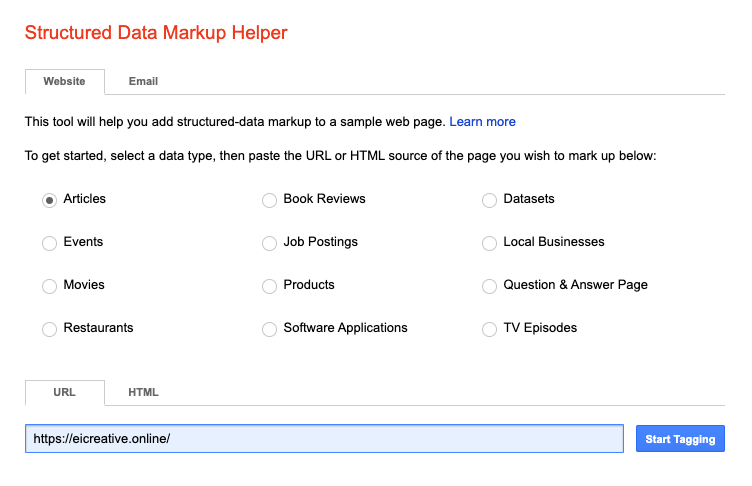
Task: Click the Structured Data Markup Helper title
Action: pos(156,33)
